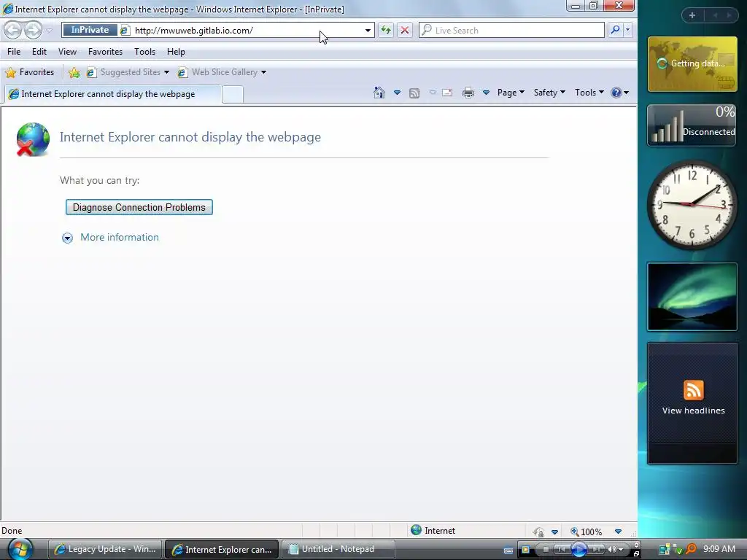The width and height of the screenshot is (747, 560).
Task: Open the Edit menu
Action: [39, 52]
